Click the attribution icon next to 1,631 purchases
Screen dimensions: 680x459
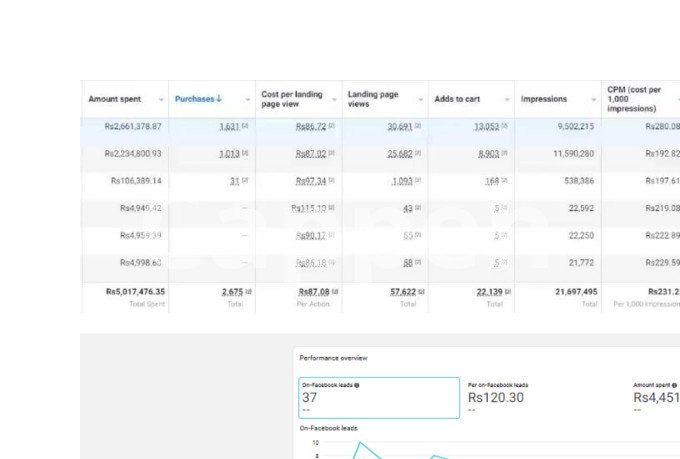pos(245,127)
